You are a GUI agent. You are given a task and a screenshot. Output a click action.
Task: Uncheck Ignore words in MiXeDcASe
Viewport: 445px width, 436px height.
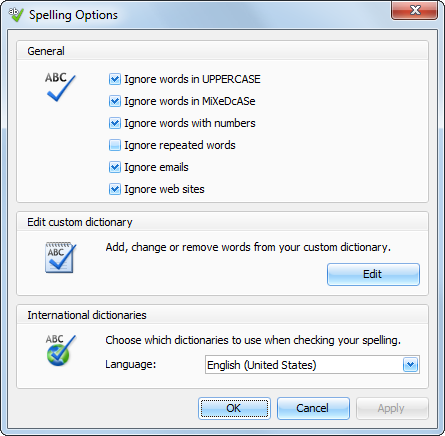coord(115,101)
